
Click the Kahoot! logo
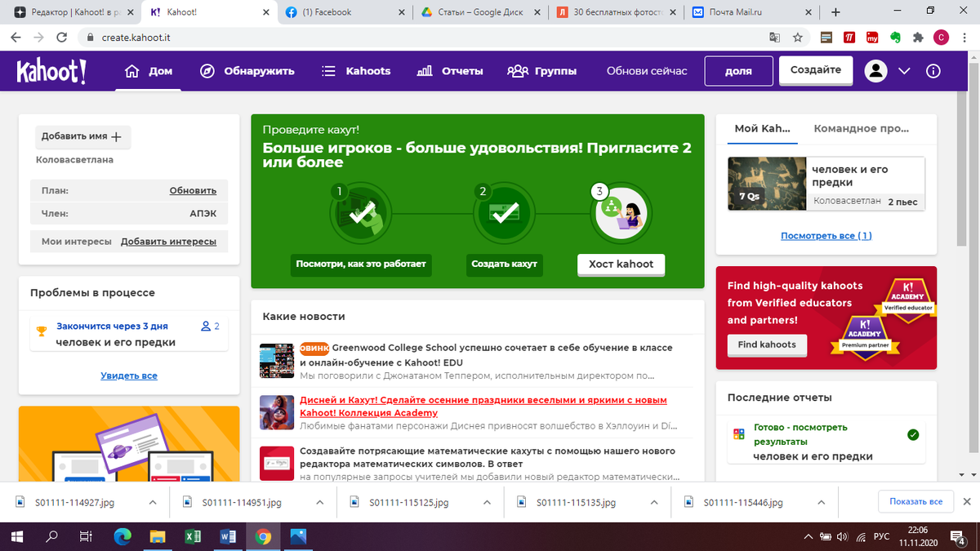click(x=51, y=71)
